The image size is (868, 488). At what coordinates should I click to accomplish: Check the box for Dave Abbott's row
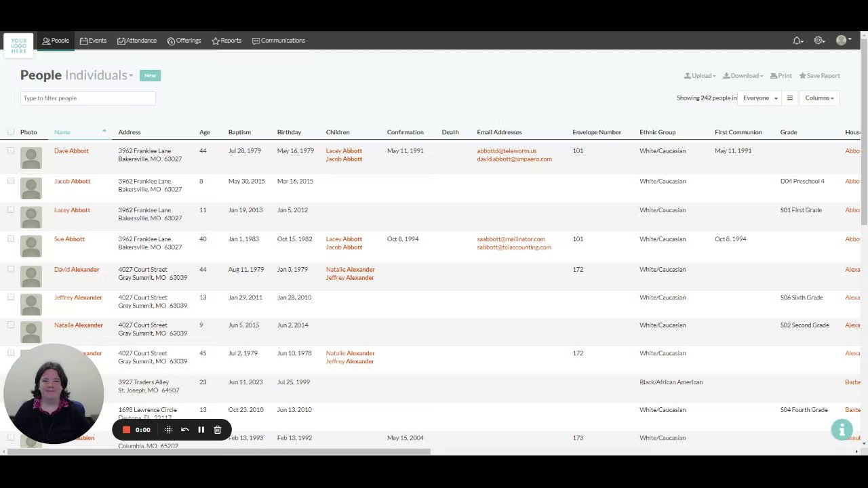click(11, 150)
